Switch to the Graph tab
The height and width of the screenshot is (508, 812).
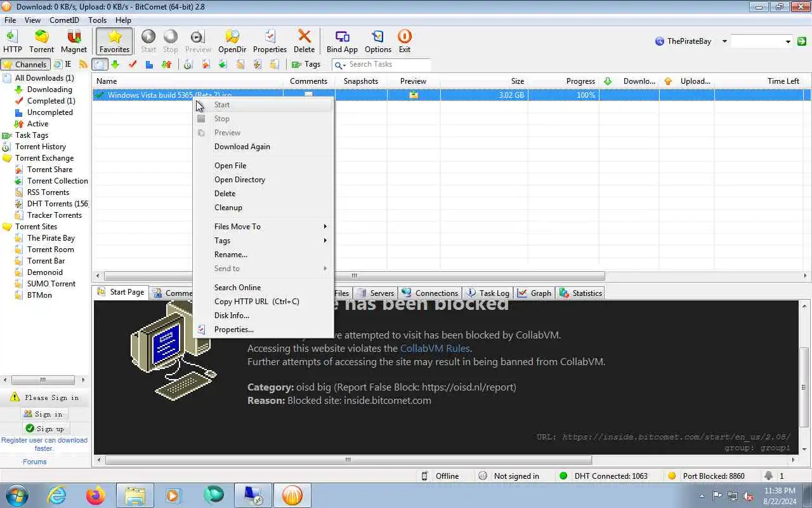click(x=535, y=293)
